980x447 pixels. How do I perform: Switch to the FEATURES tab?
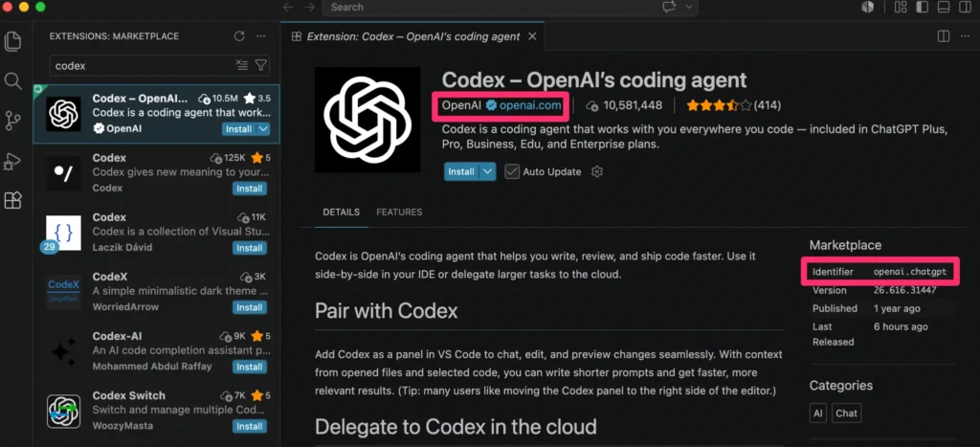tap(399, 212)
